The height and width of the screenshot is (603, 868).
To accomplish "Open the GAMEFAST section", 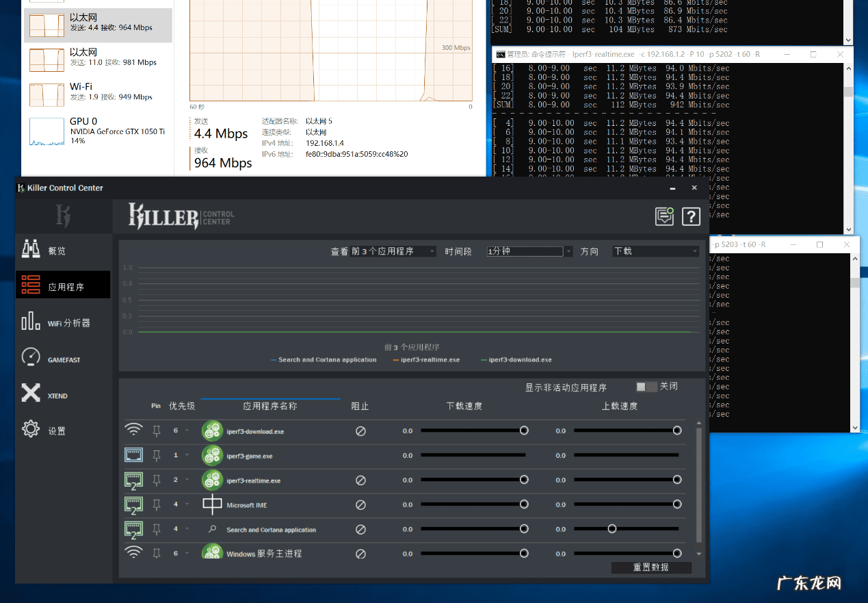I will point(63,359).
